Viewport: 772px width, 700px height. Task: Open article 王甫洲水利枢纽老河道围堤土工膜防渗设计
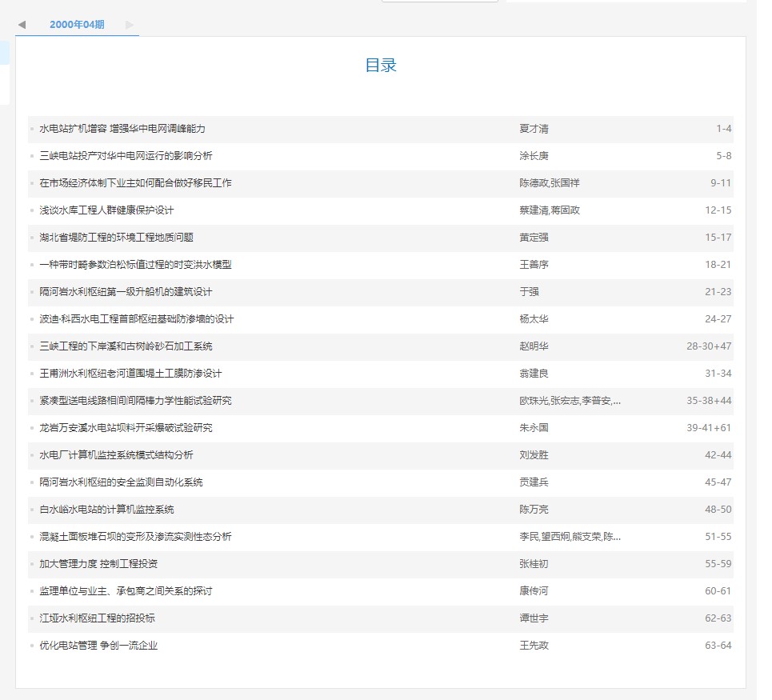point(130,374)
